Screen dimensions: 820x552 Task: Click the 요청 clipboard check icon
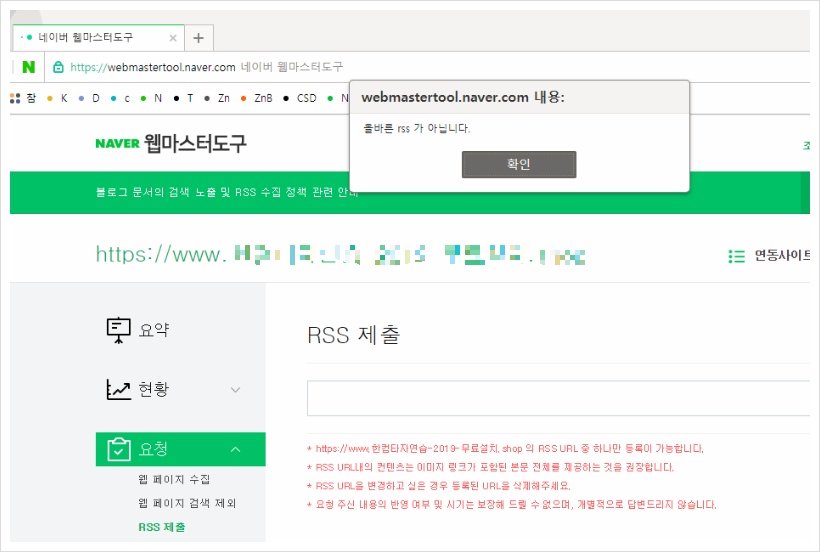point(119,449)
